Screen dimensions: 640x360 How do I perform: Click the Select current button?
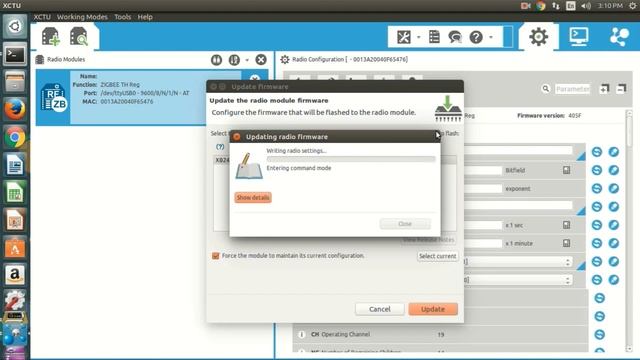click(x=438, y=256)
